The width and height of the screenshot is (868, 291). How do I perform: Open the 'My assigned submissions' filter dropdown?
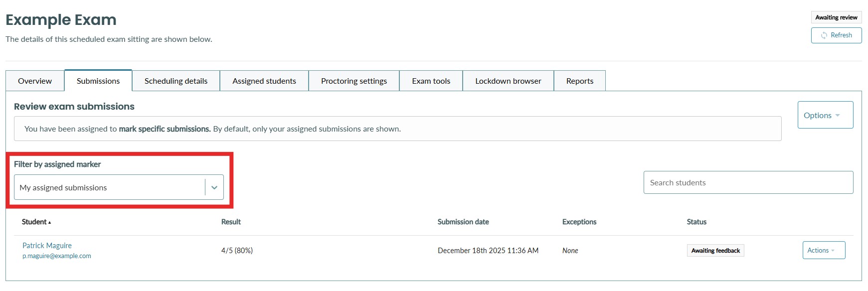coord(110,187)
